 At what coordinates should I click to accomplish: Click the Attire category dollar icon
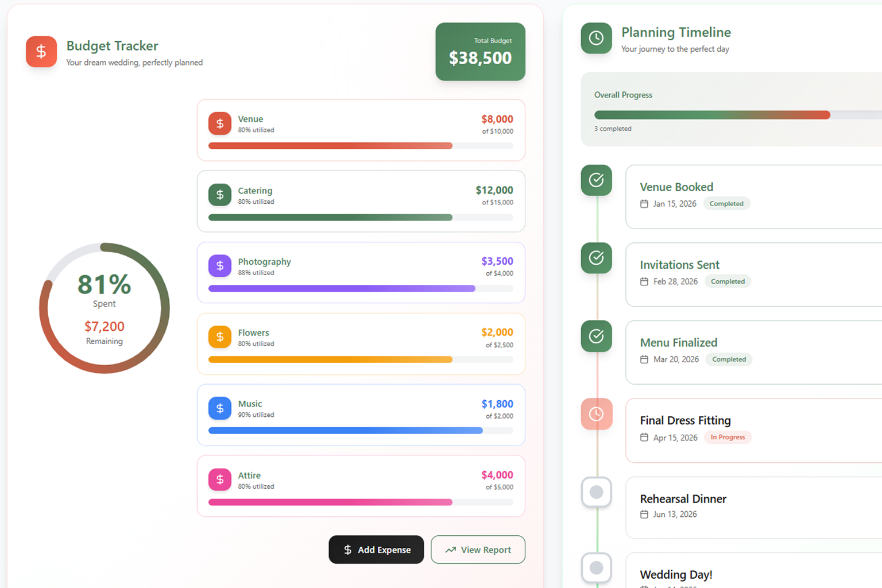coord(219,479)
